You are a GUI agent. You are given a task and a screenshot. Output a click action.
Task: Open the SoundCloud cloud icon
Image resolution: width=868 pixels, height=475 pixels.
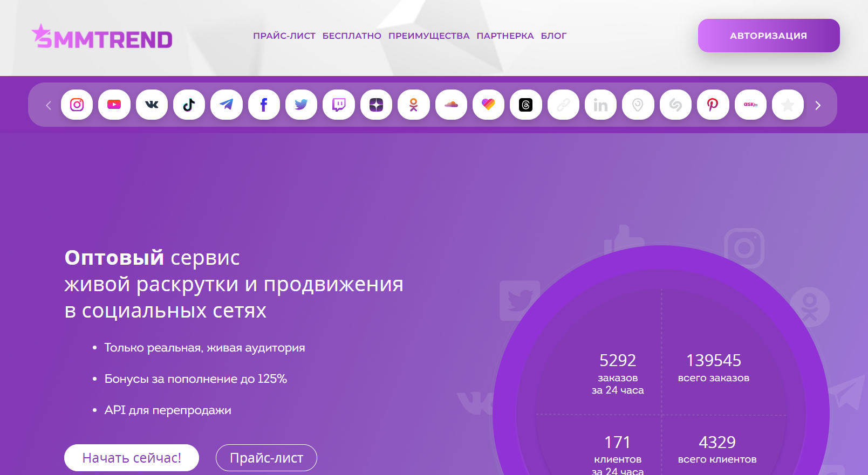(x=451, y=105)
